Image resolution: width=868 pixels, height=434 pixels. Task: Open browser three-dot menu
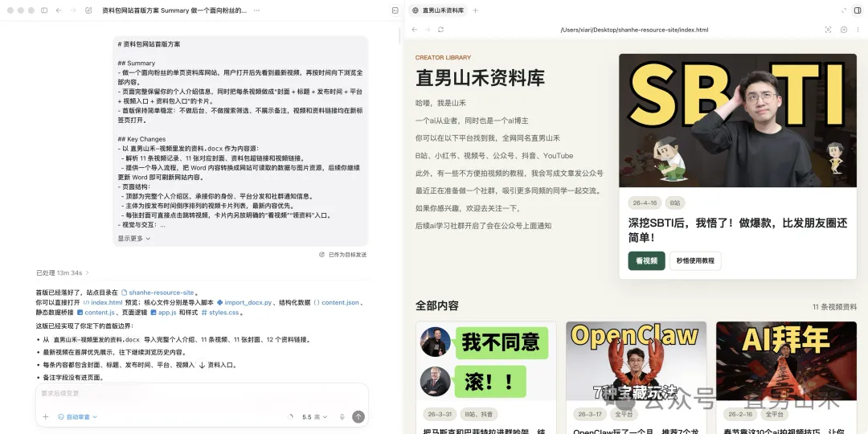tap(858, 30)
